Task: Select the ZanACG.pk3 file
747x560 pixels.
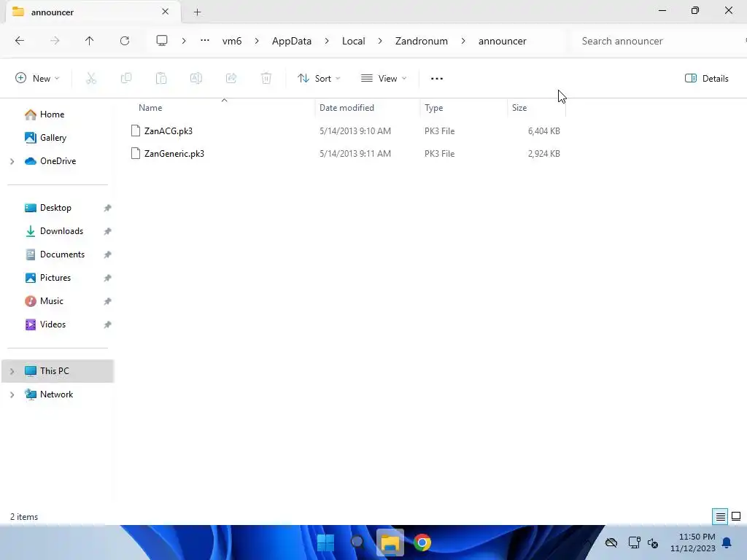Action: (169, 131)
